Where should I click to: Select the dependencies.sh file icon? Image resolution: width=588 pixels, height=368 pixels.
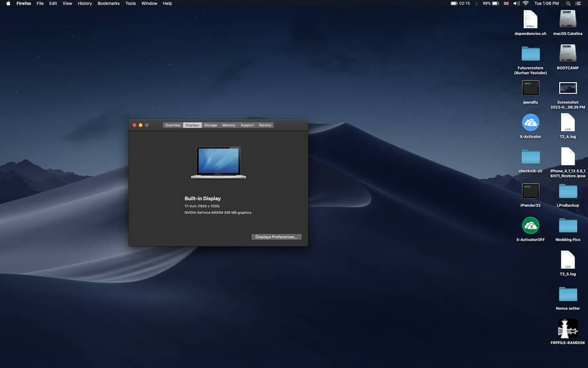[x=530, y=19]
